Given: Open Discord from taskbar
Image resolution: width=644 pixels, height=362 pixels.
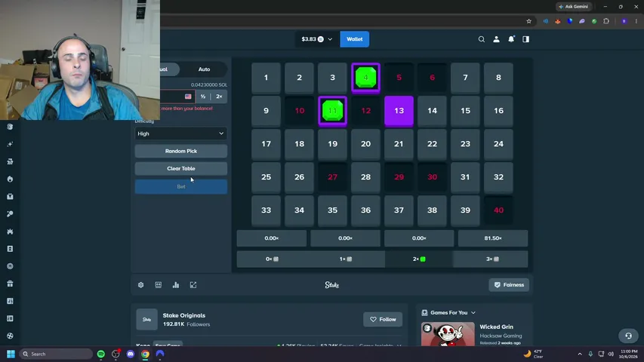Looking at the screenshot, I should coord(131,354).
